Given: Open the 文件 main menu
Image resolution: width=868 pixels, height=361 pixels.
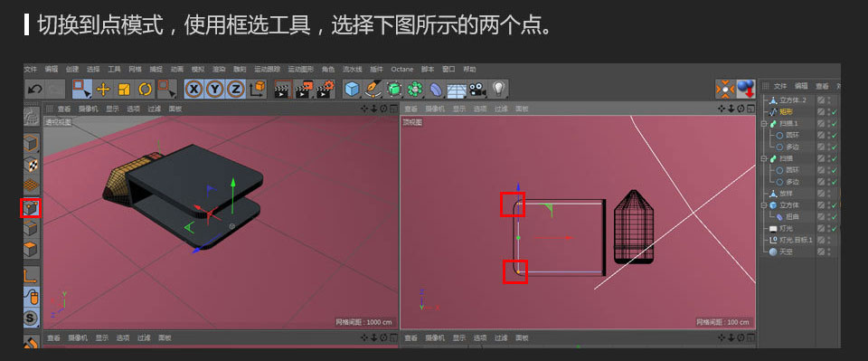Looking at the screenshot, I should 31,69.
